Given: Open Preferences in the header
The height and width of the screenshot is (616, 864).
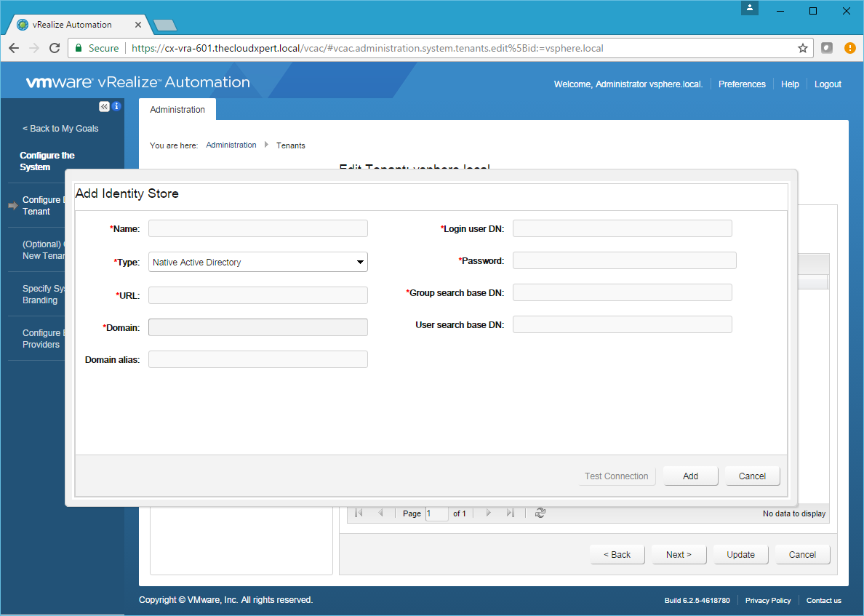Looking at the screenshot, I should pos(742,84).
